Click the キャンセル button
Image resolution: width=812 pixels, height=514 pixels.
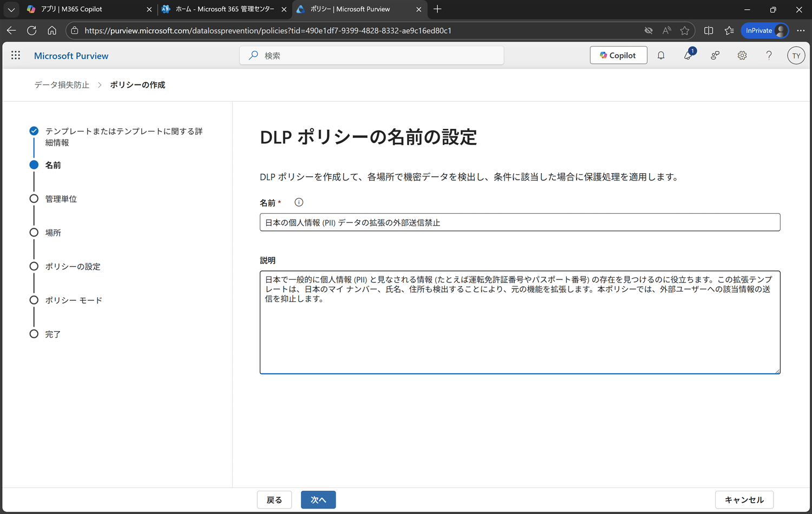click(744, 500)
